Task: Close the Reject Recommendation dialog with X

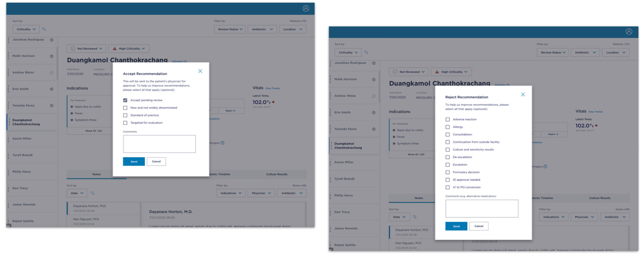Action: click(523, 94)
